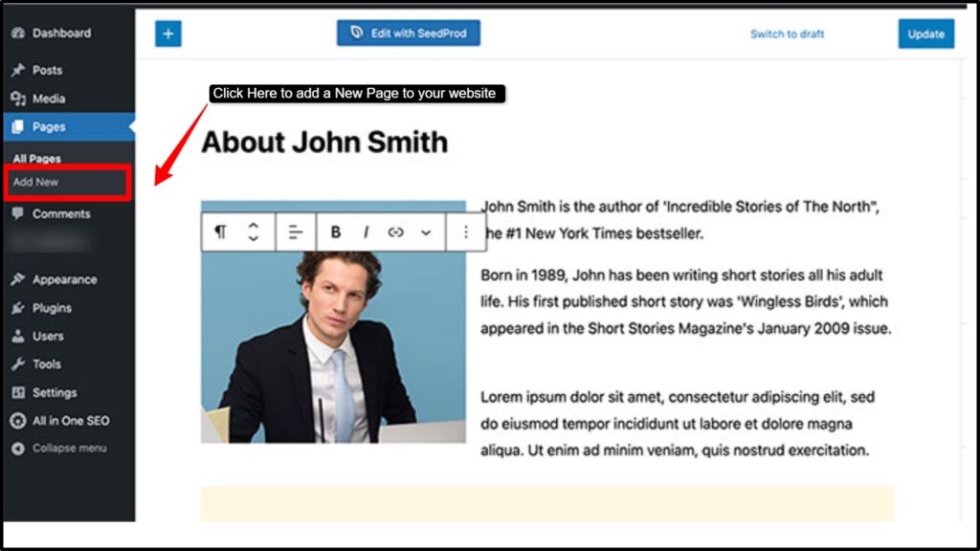Click the move block up/down arrows
Viewport: 980px width, 551px height.
[253, 232]
